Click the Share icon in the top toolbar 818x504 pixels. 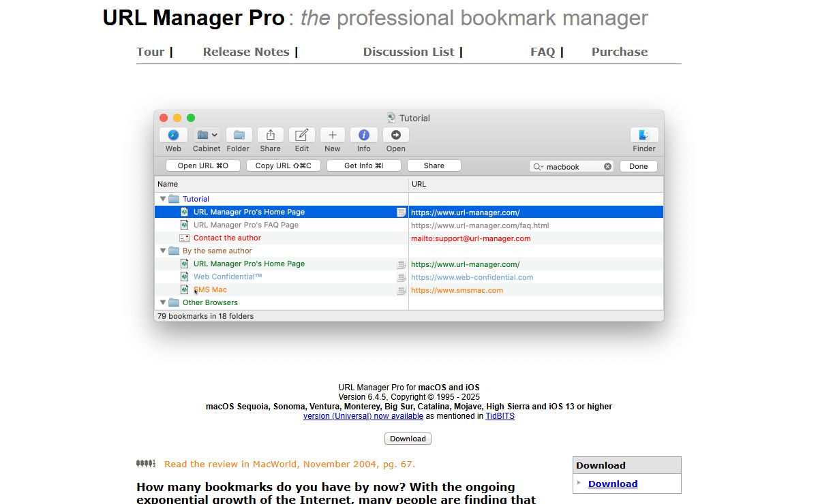(270, 135)
